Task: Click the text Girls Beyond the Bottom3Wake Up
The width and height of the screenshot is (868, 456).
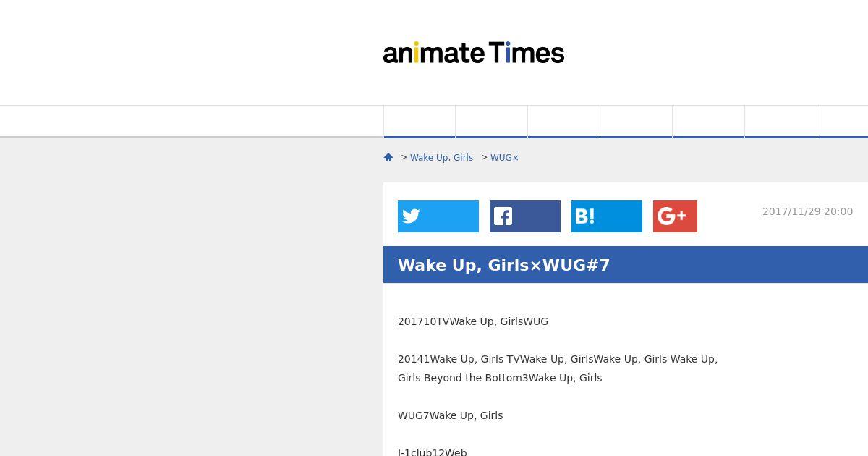Action: 500,378
